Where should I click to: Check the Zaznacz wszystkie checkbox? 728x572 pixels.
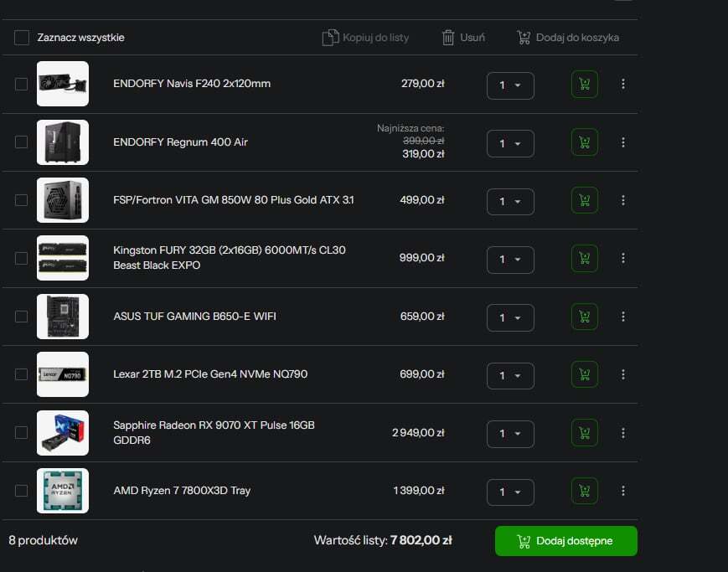click(21, 38)
